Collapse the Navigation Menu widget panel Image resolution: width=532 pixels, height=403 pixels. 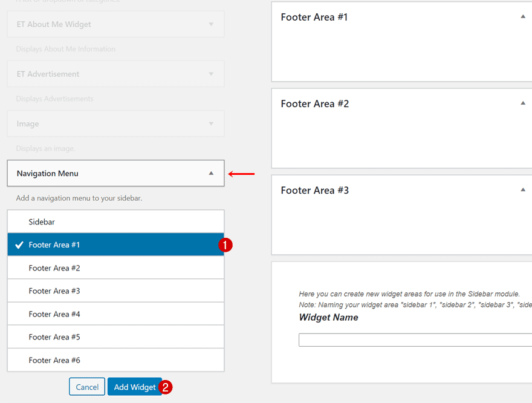point(210,174)
